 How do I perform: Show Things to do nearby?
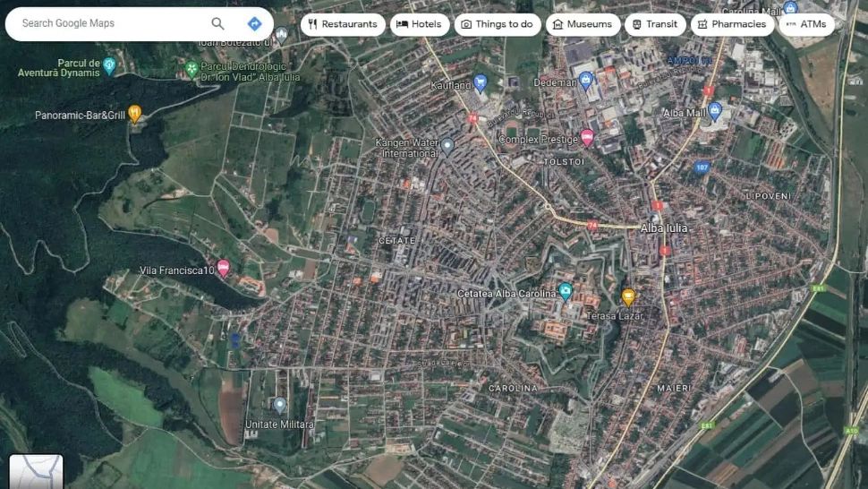498,24
